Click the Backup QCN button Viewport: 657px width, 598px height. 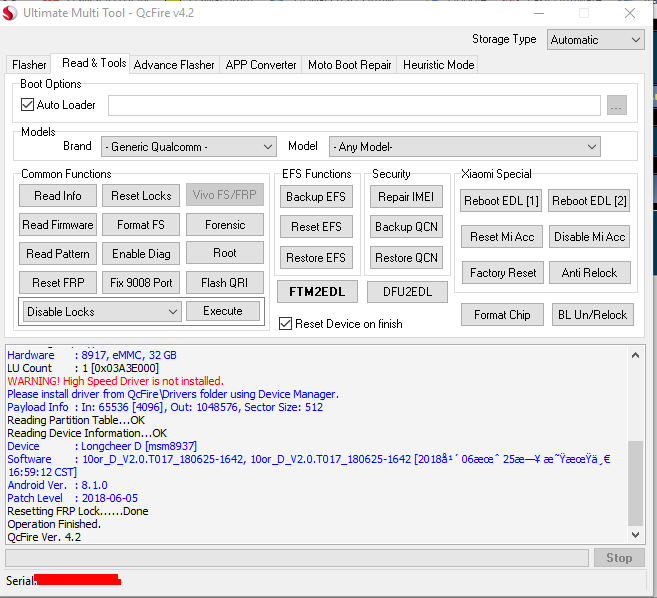406,227
